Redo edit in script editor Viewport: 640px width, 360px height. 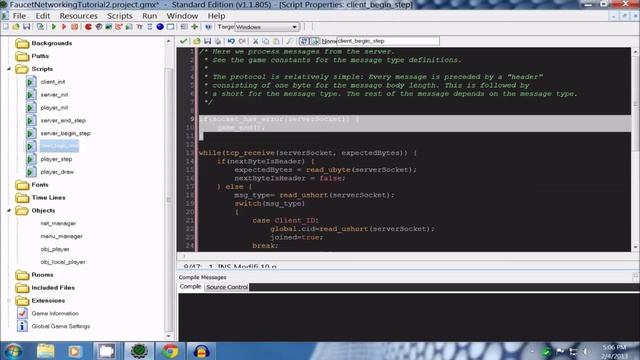coord(242,41)
